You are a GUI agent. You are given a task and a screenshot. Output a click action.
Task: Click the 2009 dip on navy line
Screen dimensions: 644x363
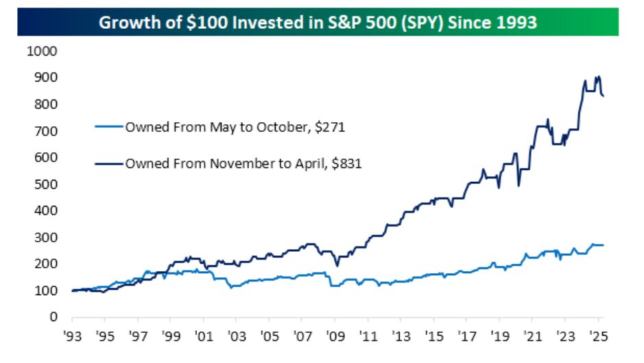[337, 266]
